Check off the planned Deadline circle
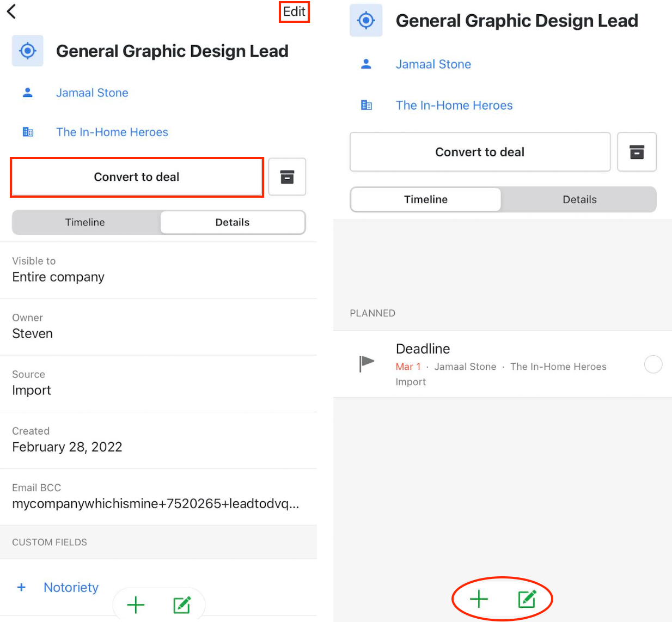Screen dimensions: 672x622 click(x=653, y=364)
